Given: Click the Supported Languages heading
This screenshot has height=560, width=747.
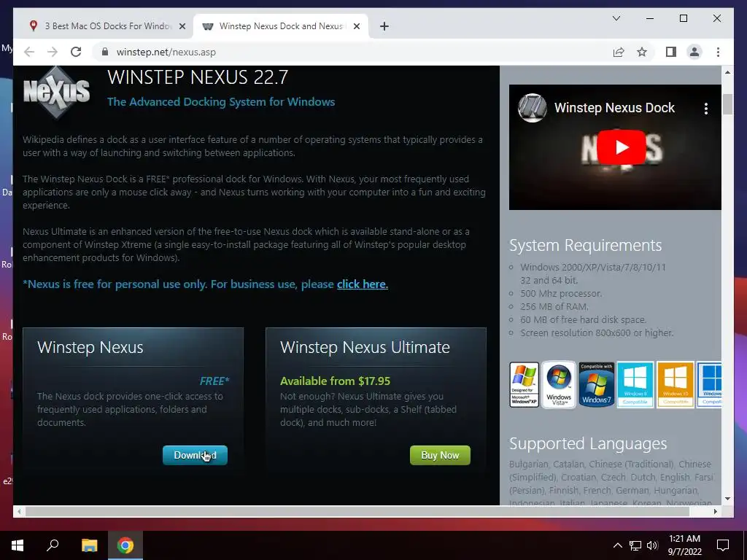Looking at the screenshot, I should (x=588, y=443).
